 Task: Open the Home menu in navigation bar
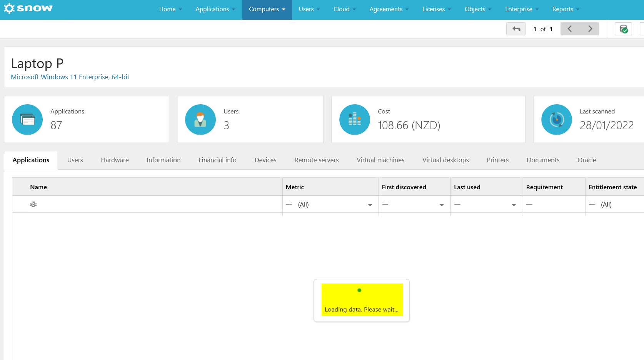coord(170,9)
